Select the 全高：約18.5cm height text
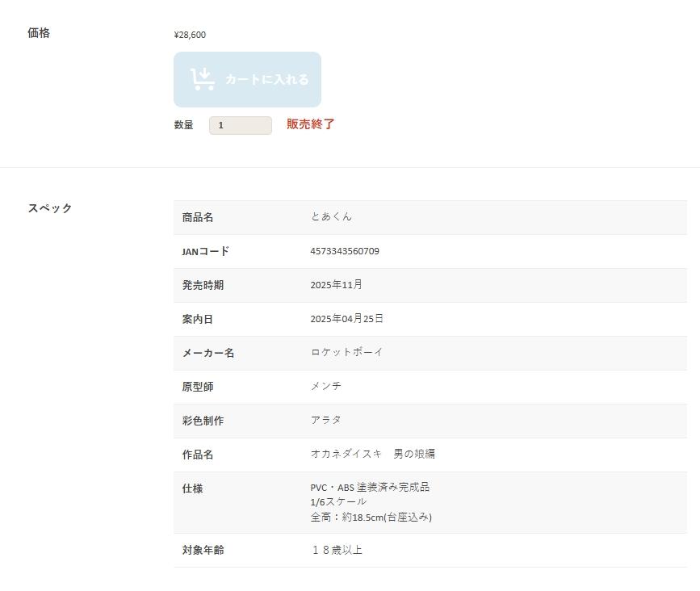Image resolution: width=700 pixels, height=591 pixels. [x=371, y=517]
